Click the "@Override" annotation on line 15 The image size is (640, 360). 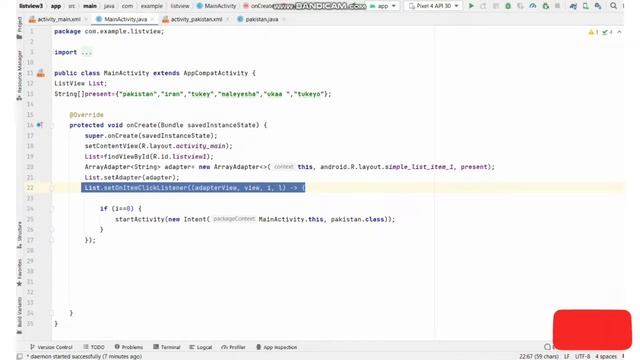(87, 115)
